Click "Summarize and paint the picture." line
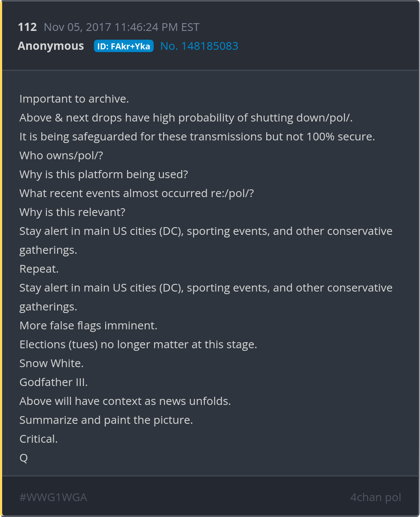The image size is (420, 517). [106, 420]
